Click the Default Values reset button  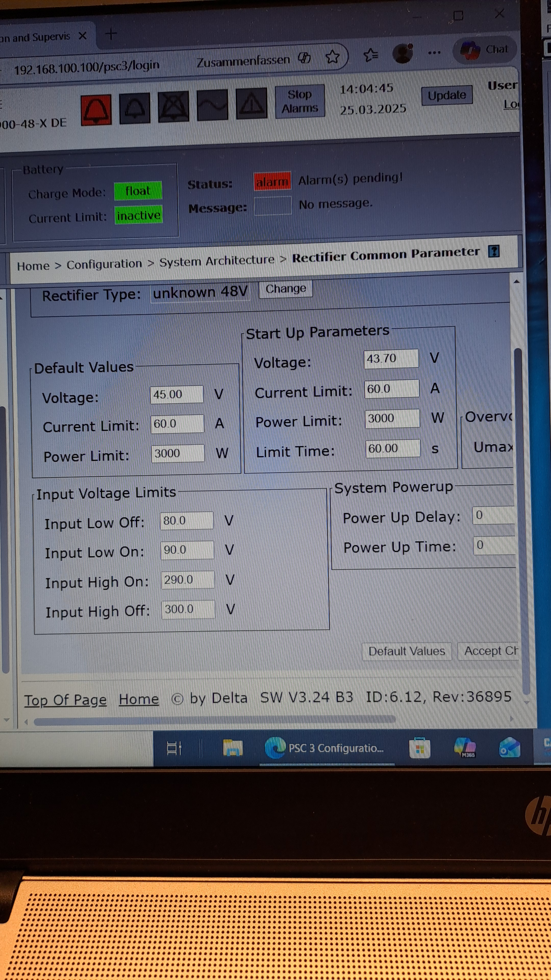(406, 651)
